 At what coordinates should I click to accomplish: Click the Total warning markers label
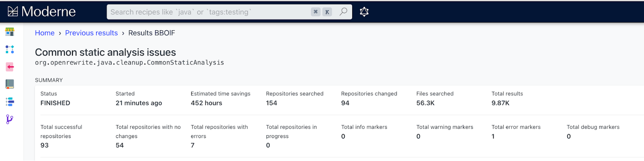pos(445,127)
